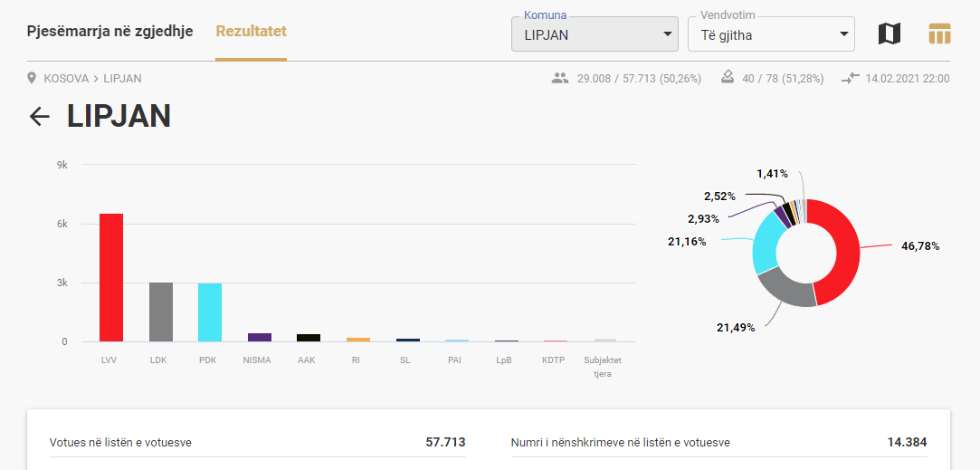Viewport: 980px width, 470px height.
Task: Click the voters people icon
Action: click(560, 78)
